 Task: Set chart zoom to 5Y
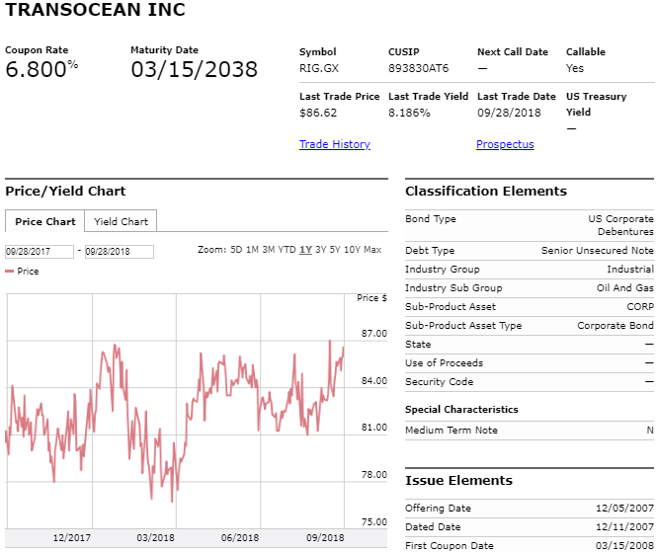click(335, 250)
